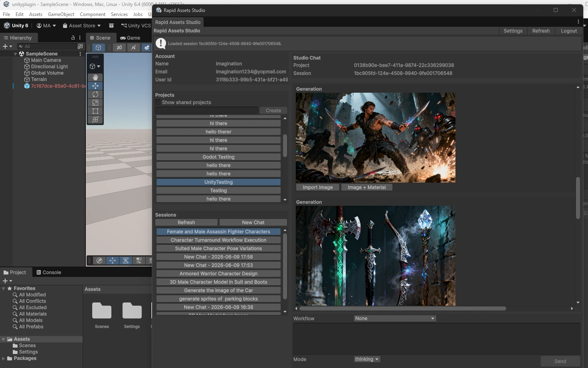Select the Rotate tool
This screenshot has height=368, width=588.
coord(95,94)
